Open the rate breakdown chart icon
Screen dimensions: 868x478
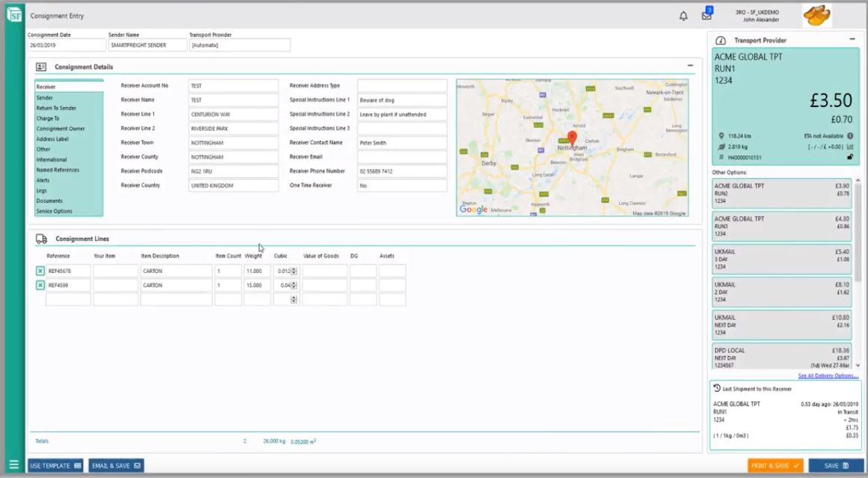coord(850,147)
